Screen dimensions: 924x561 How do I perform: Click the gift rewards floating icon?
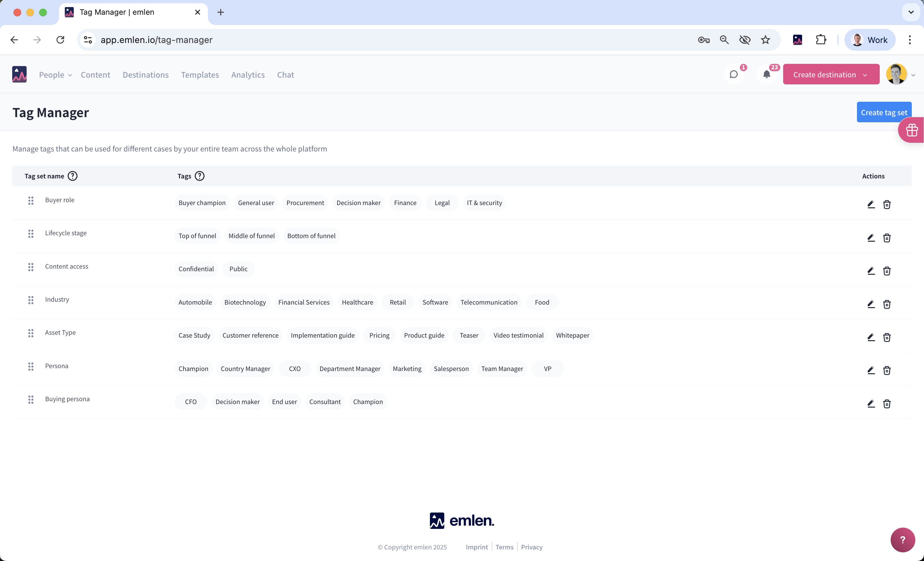pos(911,130)
